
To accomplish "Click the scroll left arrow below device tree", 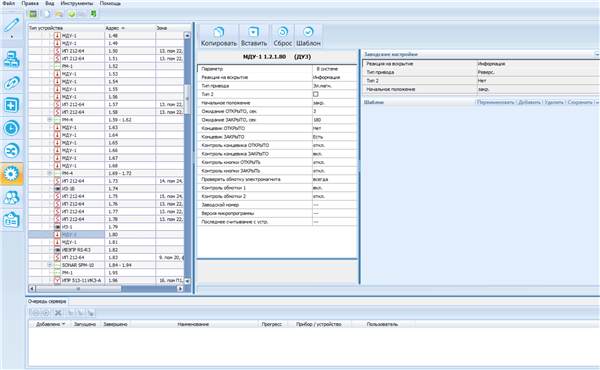I will point(32,289).
